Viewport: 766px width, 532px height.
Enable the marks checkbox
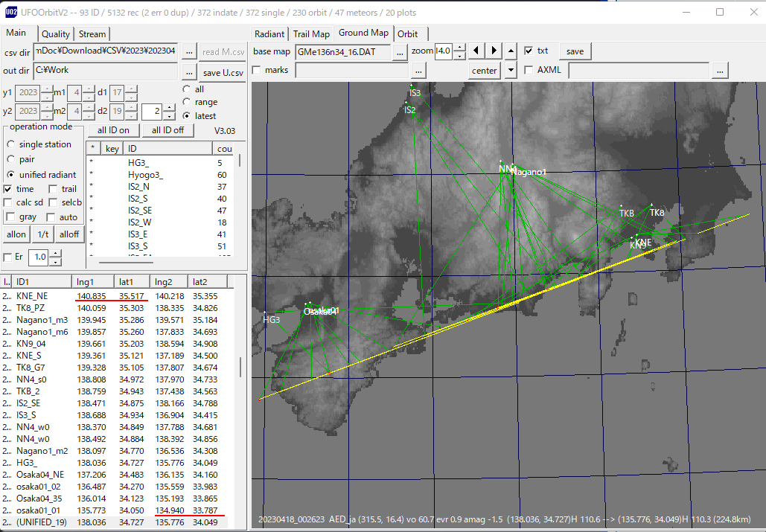[x=257, y=70]
